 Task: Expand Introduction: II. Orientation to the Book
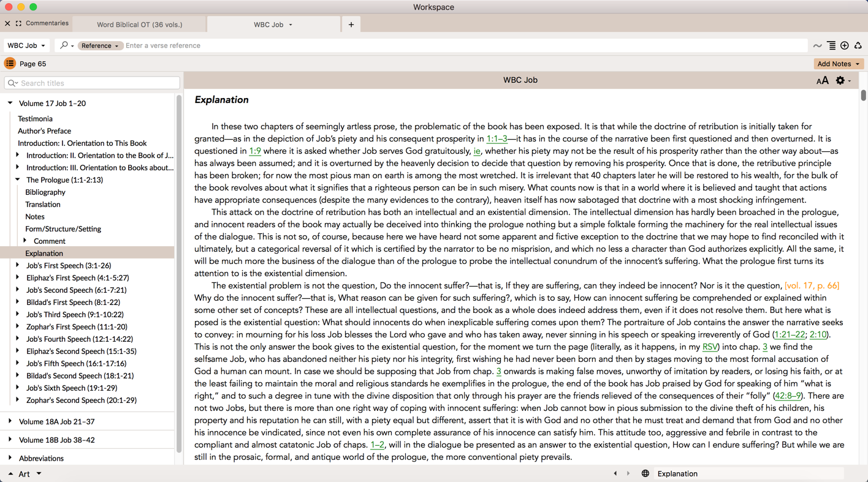17,155
